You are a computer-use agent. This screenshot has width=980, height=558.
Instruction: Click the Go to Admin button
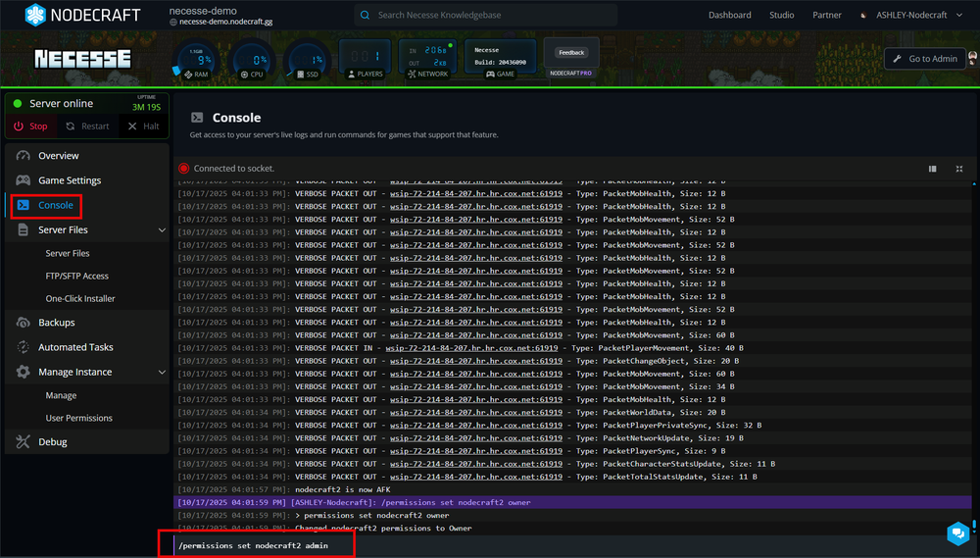click(924, 59)
